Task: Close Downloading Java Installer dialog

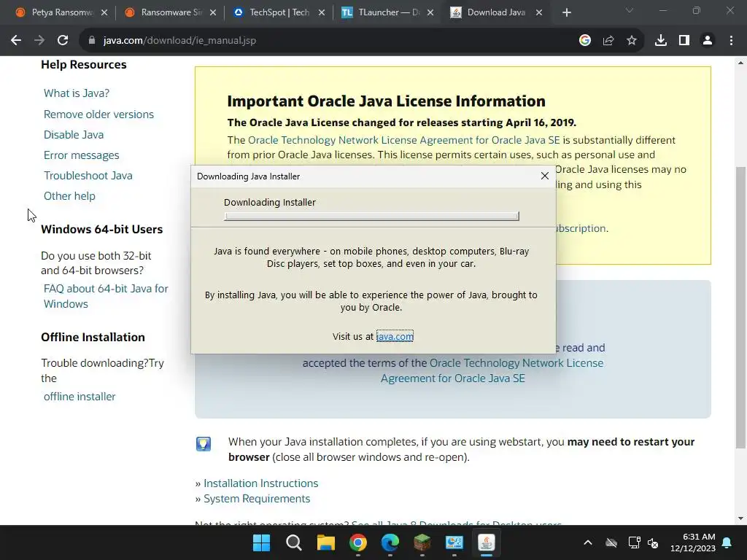Action: click(x=545, y=176)
